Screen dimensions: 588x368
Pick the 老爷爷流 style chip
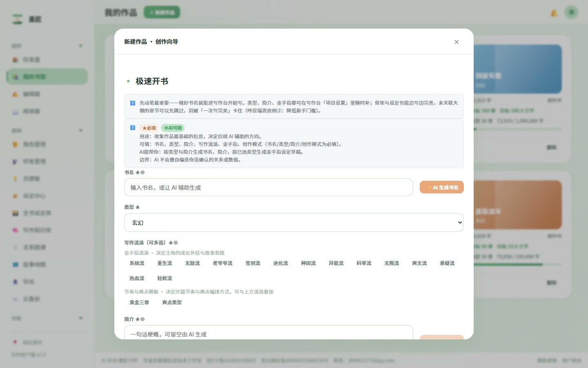click(223, 263)
